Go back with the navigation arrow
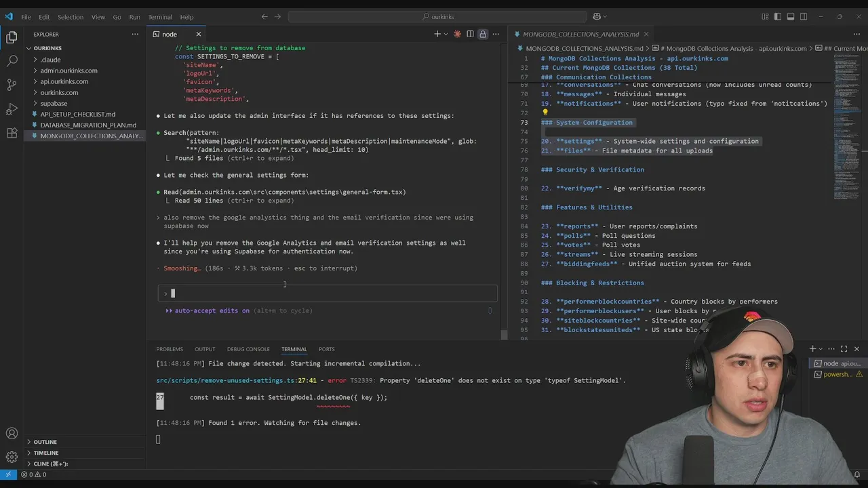This screenshot has width=868, height=488. pos(264,16)
